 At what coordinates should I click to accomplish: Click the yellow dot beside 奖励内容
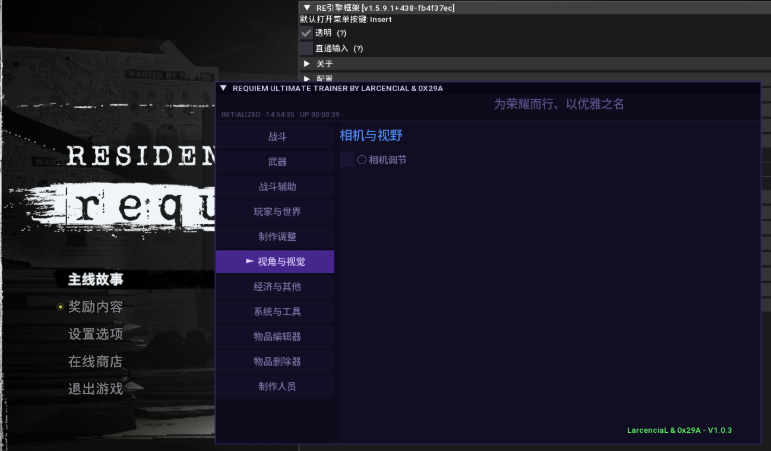click(60, 307)
